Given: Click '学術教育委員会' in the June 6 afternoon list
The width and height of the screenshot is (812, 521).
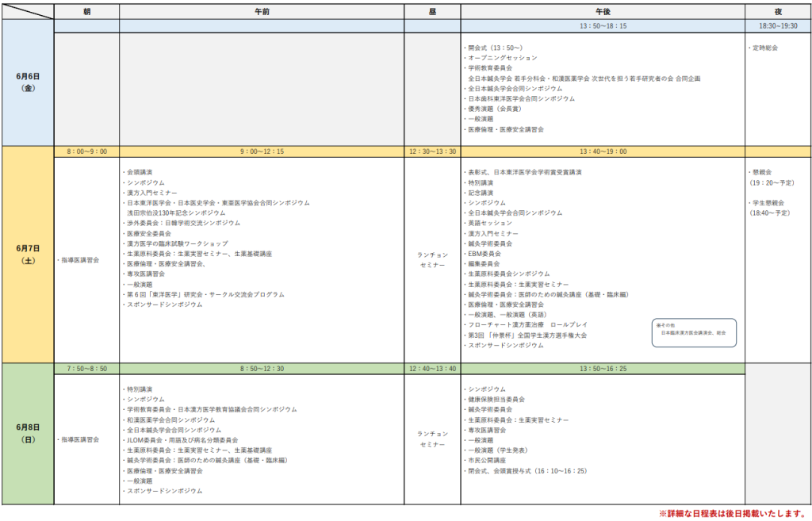Looking at the screenshot, I should (x=488, y=68).
